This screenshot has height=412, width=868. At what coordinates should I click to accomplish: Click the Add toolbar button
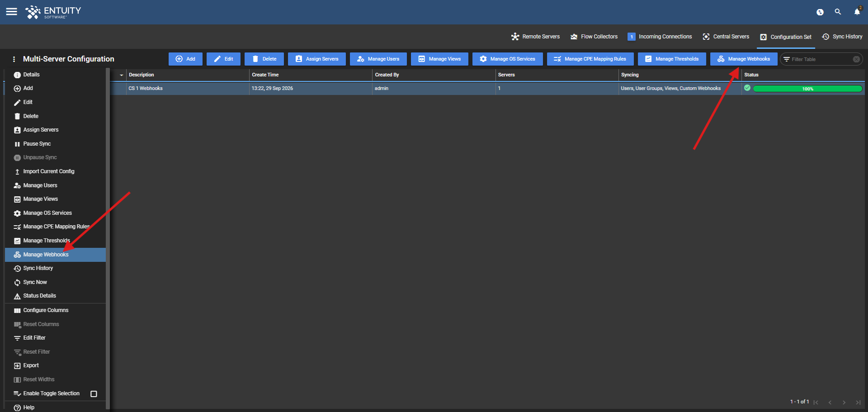tap(185, 59)
